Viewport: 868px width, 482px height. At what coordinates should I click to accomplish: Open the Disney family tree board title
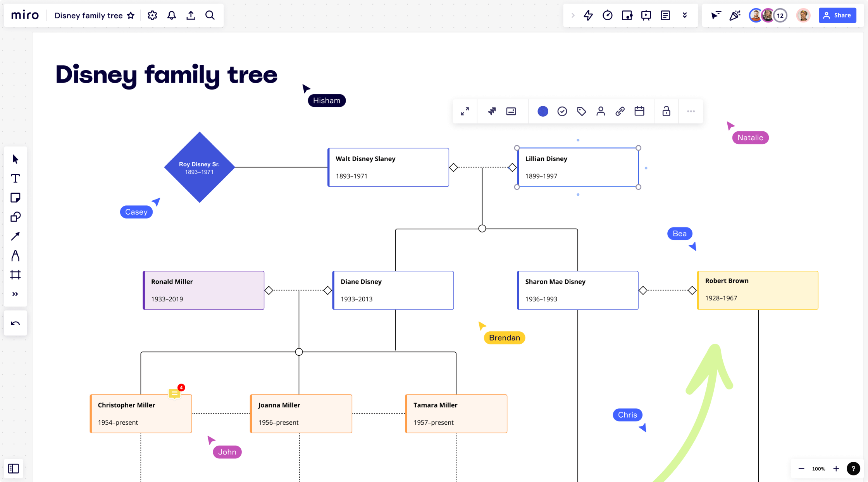(x=88, y=15)
